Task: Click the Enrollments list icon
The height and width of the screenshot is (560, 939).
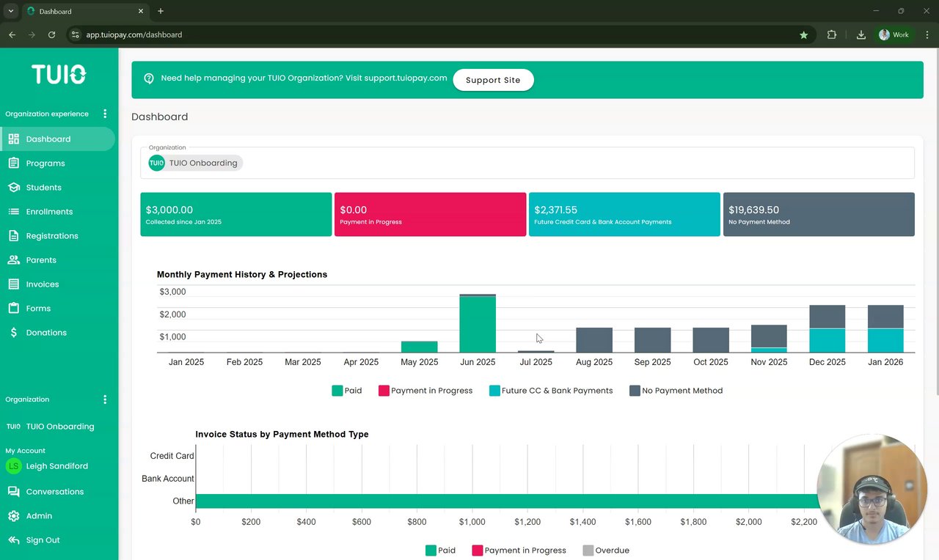Action: (13, 212)
